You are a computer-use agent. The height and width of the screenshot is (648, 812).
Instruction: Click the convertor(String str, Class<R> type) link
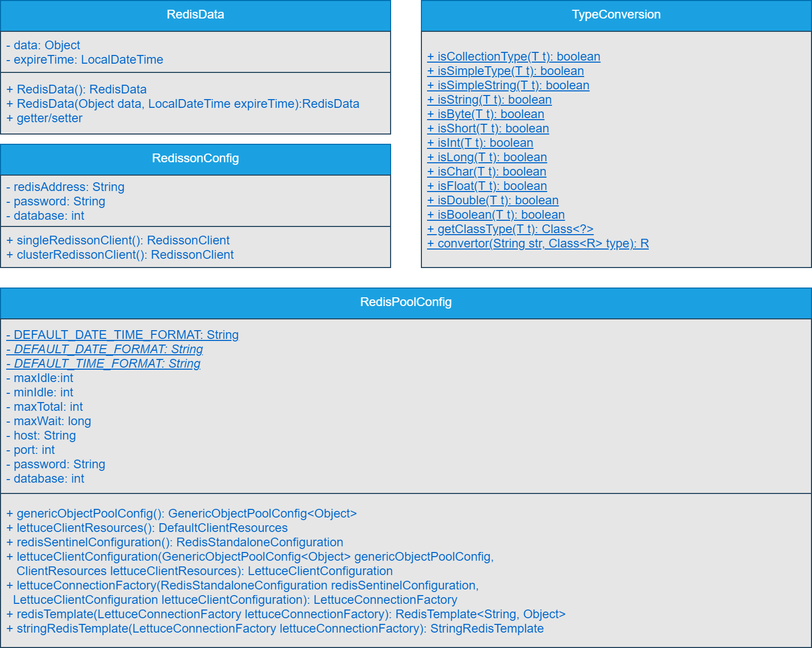tap(538, 244)
